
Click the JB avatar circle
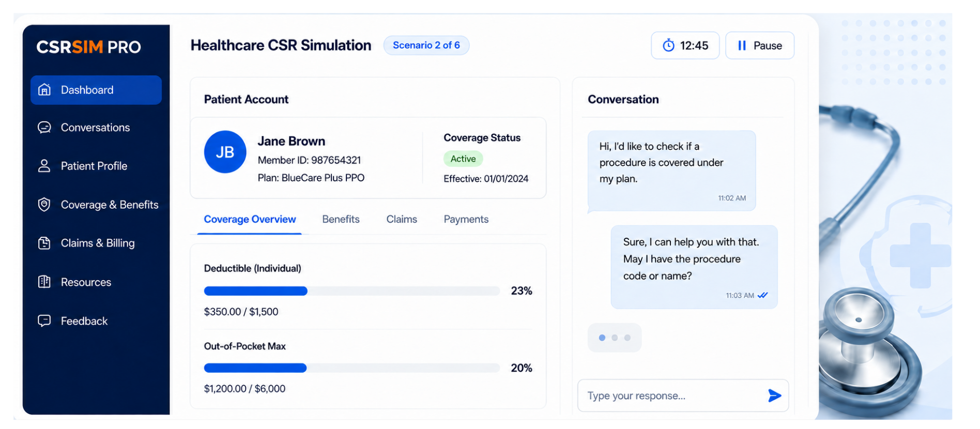pyautogui.click(x=225, y=151)
